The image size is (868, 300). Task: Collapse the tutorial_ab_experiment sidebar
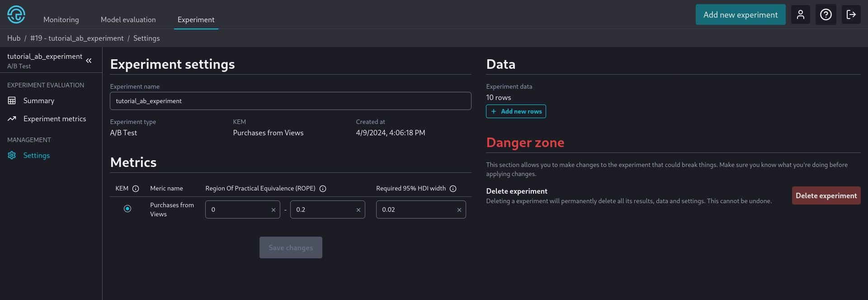[89, 61]
